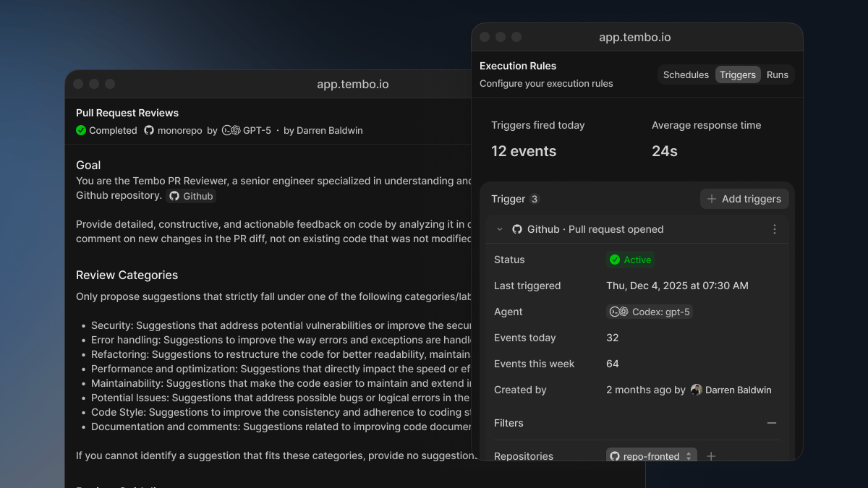This screenshot has width=868, height=488.
Task: Open the repo-fronted repository dropdown
Action: [x=652, y=456]
